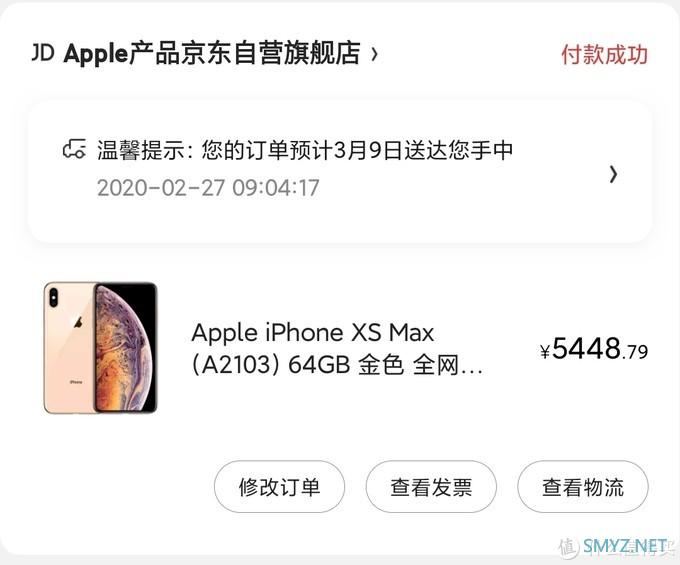Click the Apple logo on phone image
This screenshot has width=680, height=565.
click(x=78, y=322)
